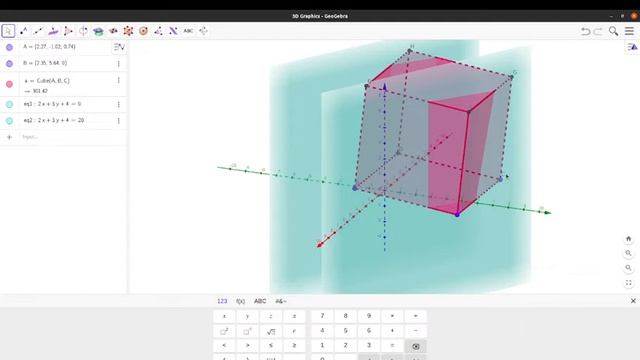Zoom out the 3D view
The width and height of the screenshot is (640, 360).
(629, 268)
